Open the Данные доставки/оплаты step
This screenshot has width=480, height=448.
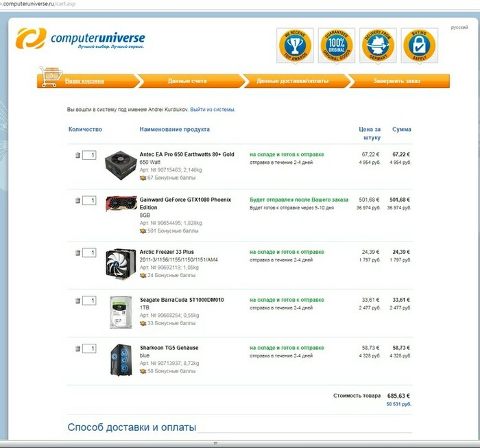[292, 81]
